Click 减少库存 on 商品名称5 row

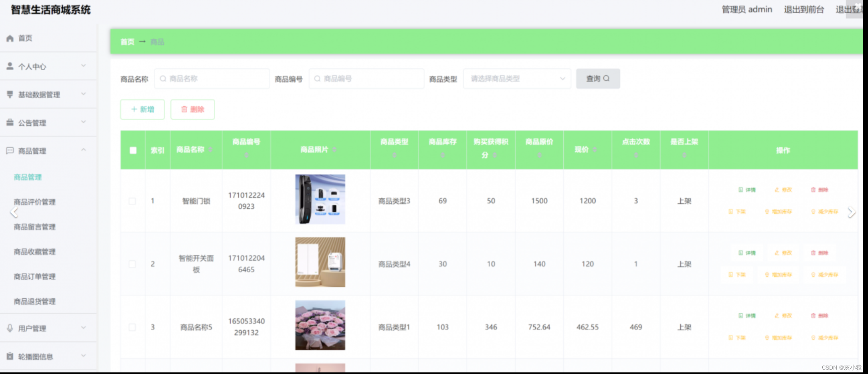click(x=825, y=338)
